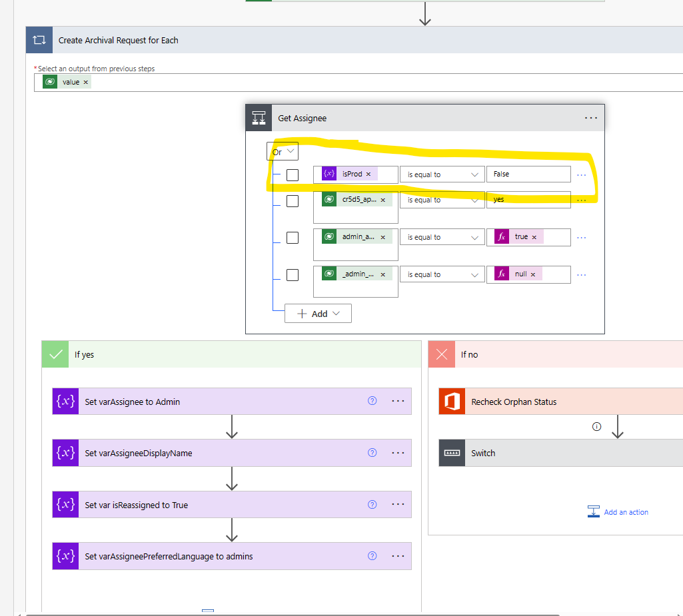The image size is (683, 616).
Task: Open the is equal to dropdown for isProd
Action: pyautogui.click(x=442, y=174)
